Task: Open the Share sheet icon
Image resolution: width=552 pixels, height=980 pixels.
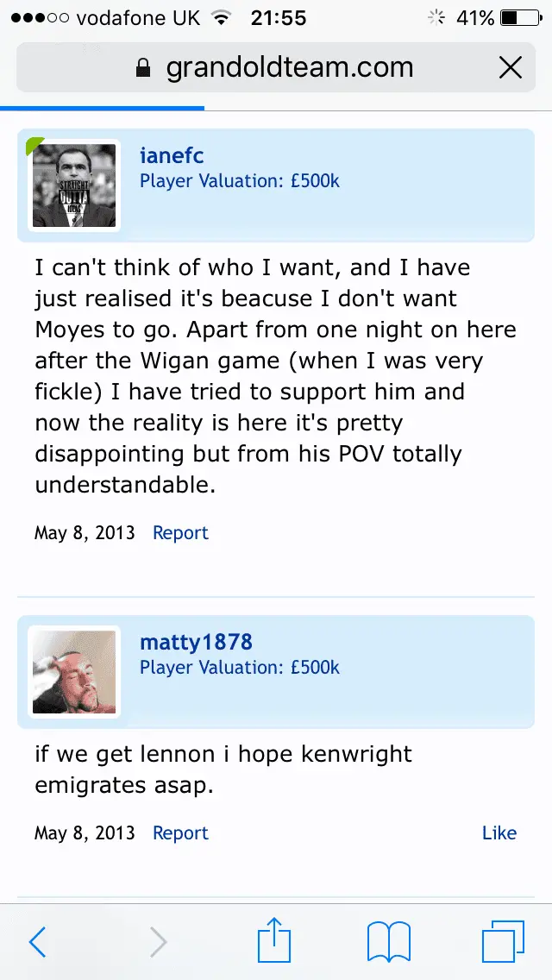Action: 275,939
